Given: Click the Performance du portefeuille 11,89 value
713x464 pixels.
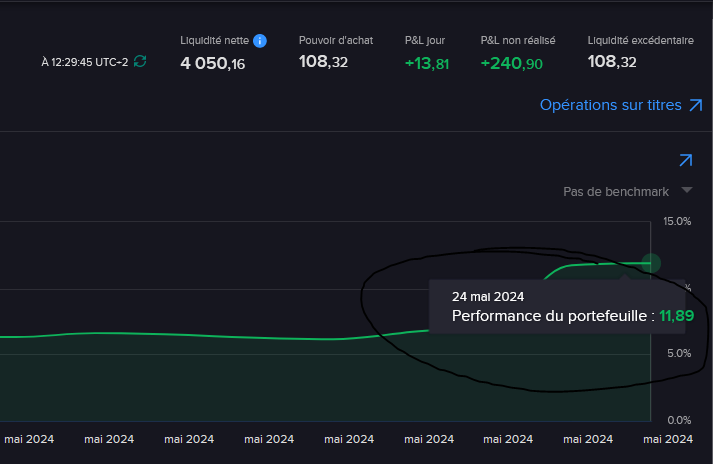Looking at the screenshot, I should click(677, 316).
